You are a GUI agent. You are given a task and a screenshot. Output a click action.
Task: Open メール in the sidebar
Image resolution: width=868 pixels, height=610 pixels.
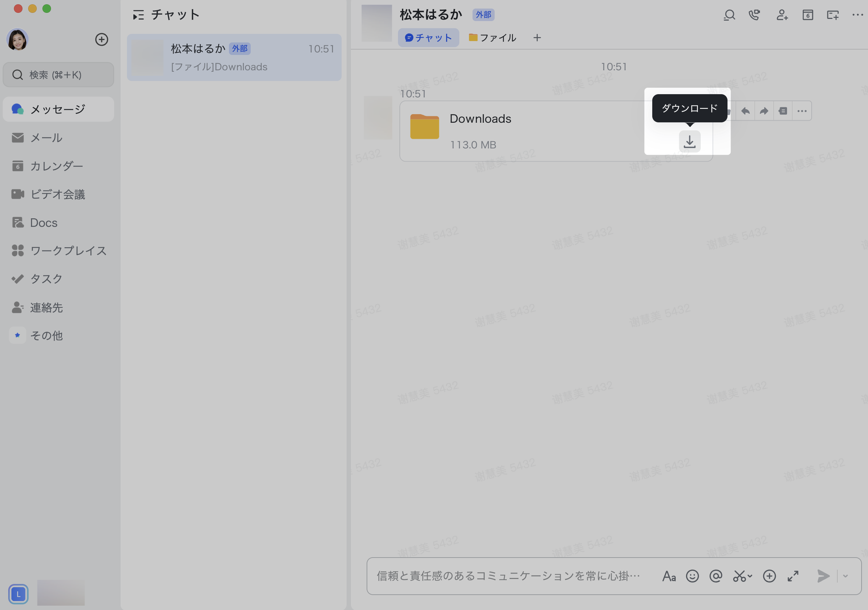tap(46, 138)
